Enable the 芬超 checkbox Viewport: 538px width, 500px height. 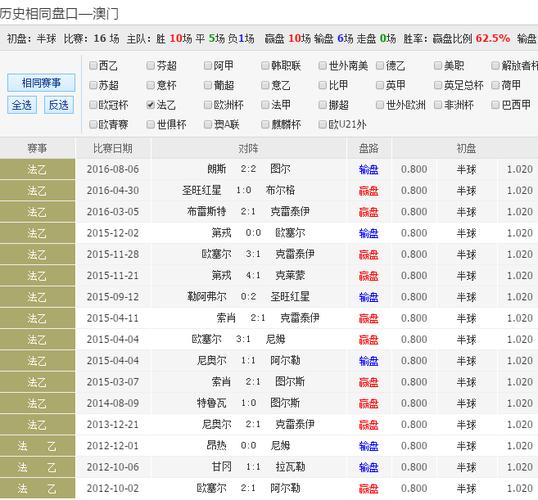pyautogui.click(x=151, y=65)
